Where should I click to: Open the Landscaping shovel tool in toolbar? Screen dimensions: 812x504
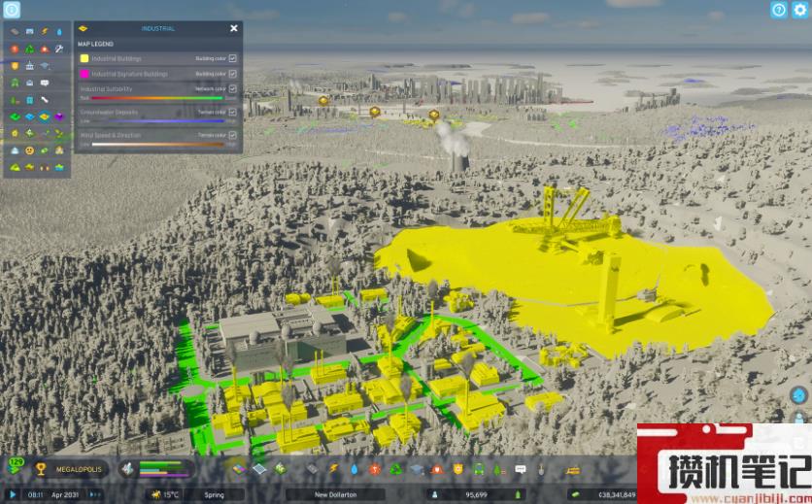coord(541,469)
